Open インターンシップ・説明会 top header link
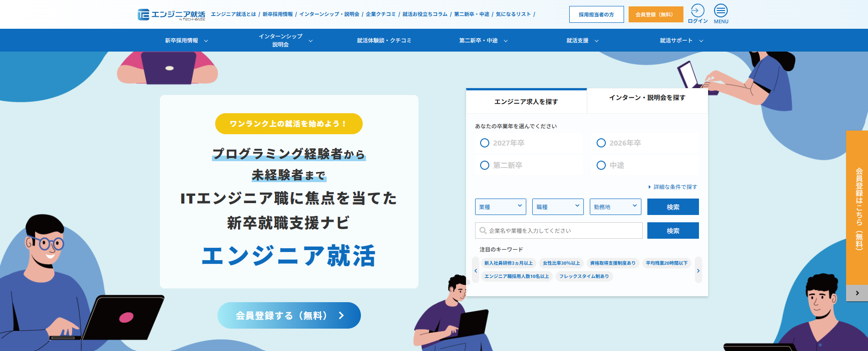 tap(329, 14)
